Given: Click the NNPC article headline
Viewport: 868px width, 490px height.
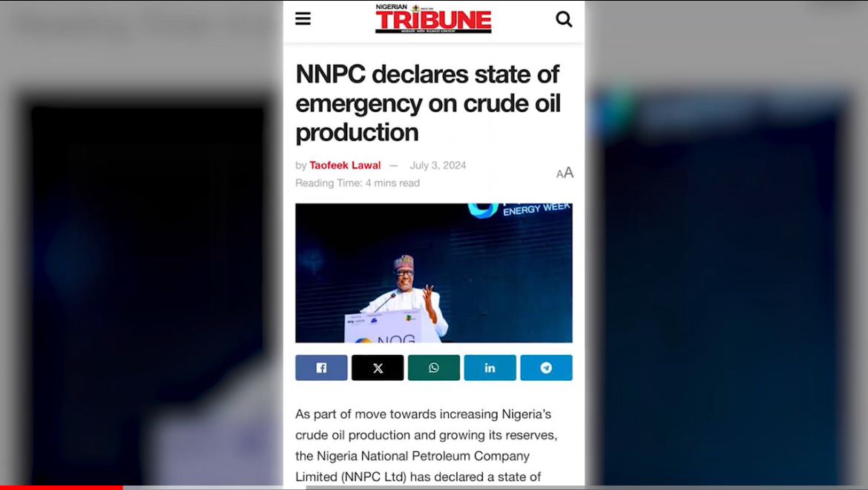Looking at the screenshot, I should click(428, 103).
